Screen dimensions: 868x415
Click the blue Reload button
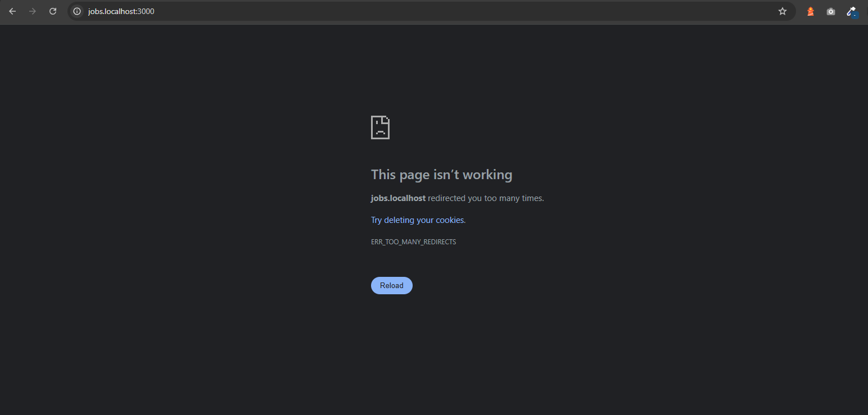point(392,285)
